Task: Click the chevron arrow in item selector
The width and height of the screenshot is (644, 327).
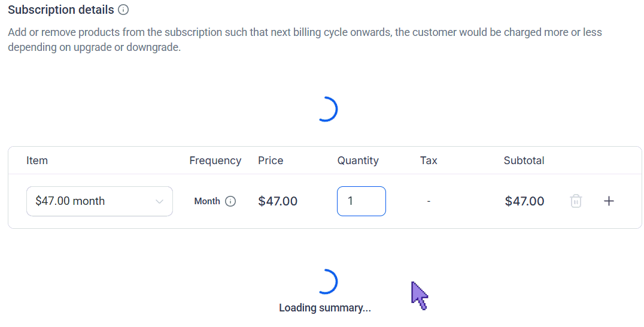Action: pyautogui.click(x=159, y=201)
